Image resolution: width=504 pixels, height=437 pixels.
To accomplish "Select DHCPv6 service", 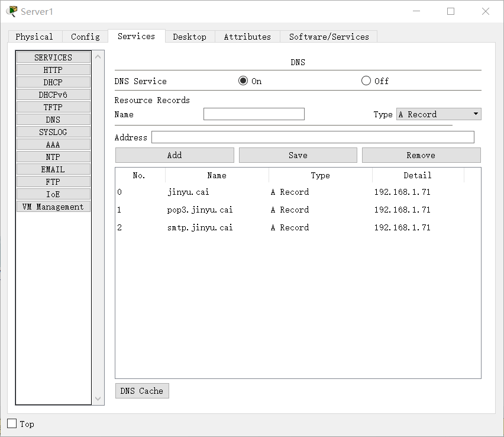I will click(53, 95).
